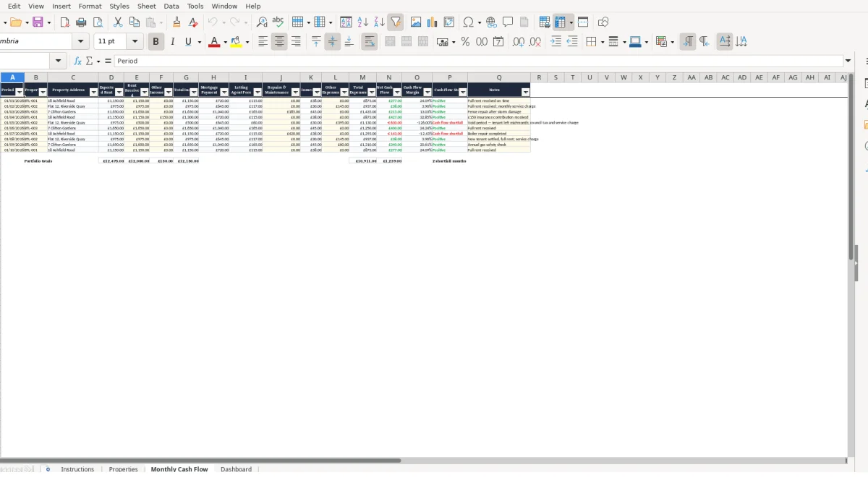This screenshot has height=488, width=868.
Task: Open Function Wizard fx icon
Action: pos(78,61)
